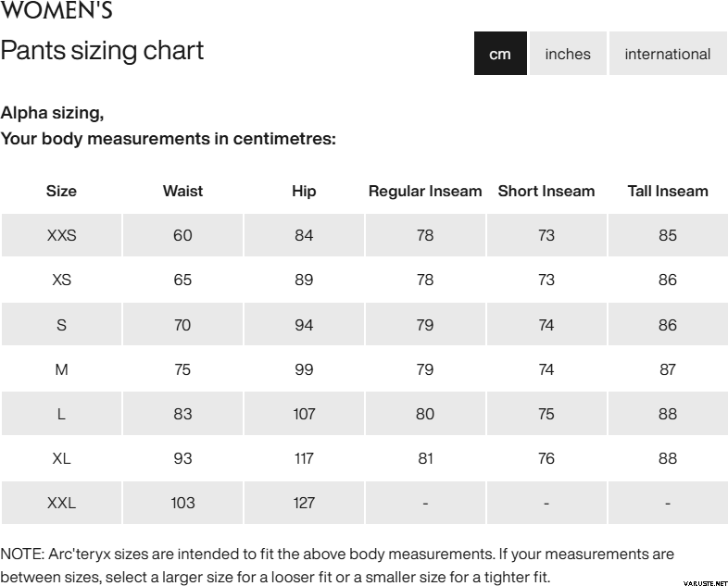Click the Tall Inseam column header
This screenshot has height=586, width=728.
(668, 192)
